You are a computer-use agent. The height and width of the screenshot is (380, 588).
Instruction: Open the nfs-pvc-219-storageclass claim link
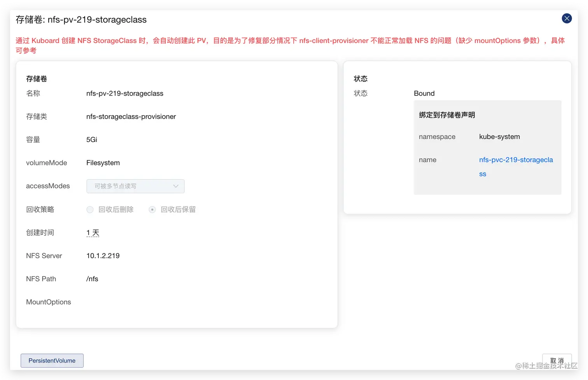[516, 167]
